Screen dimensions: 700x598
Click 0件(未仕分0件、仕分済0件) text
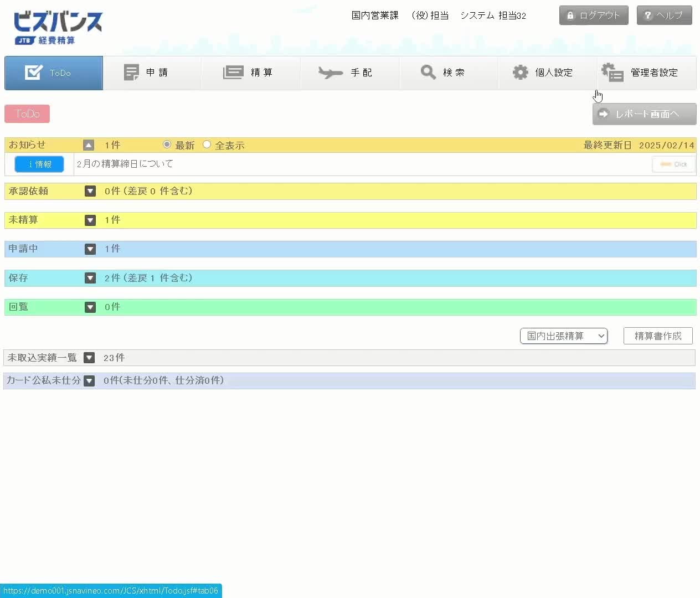tap(164, 380)
